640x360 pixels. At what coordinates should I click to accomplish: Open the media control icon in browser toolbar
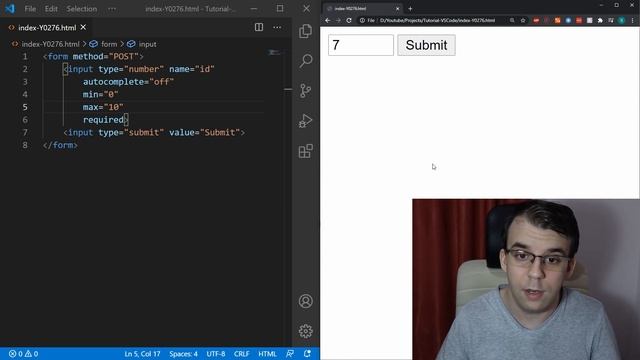611,20
